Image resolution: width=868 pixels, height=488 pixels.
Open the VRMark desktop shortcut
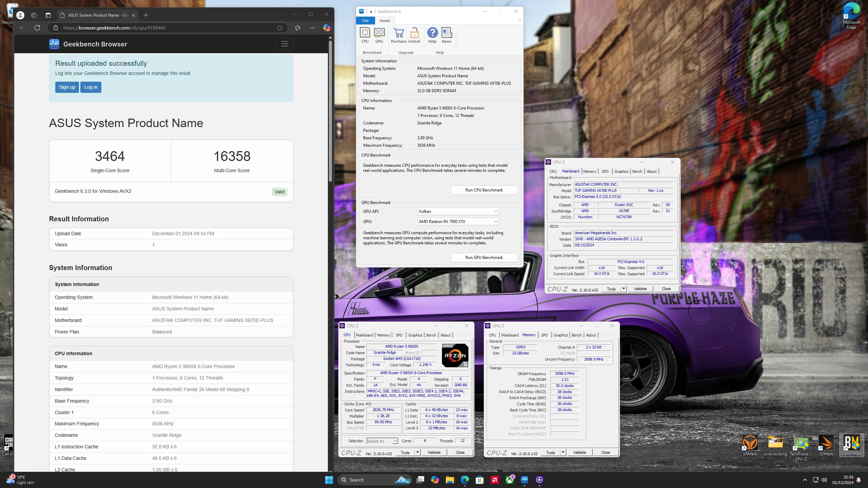click(750, 446)
